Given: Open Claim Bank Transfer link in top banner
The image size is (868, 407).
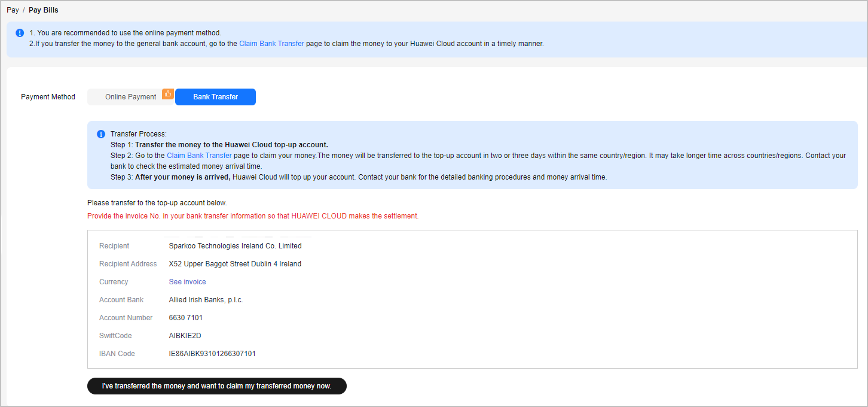Looking at the screenshot, I should pyautogui.click(x=271, y=44).
